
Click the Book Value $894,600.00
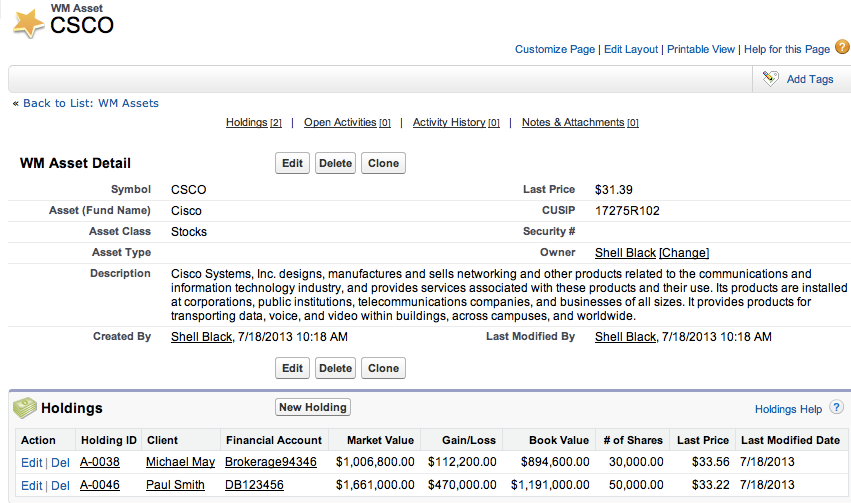[x=555, y=462]
